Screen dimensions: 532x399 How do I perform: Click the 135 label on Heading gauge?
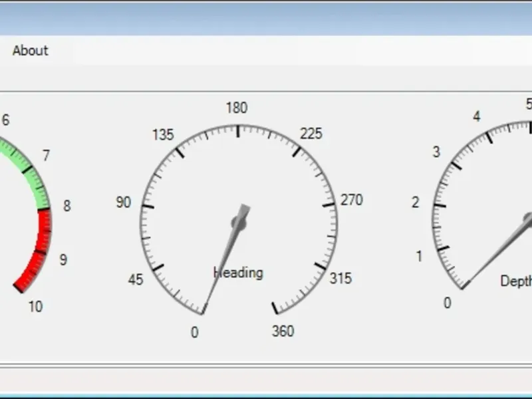(x=163, y=135)
